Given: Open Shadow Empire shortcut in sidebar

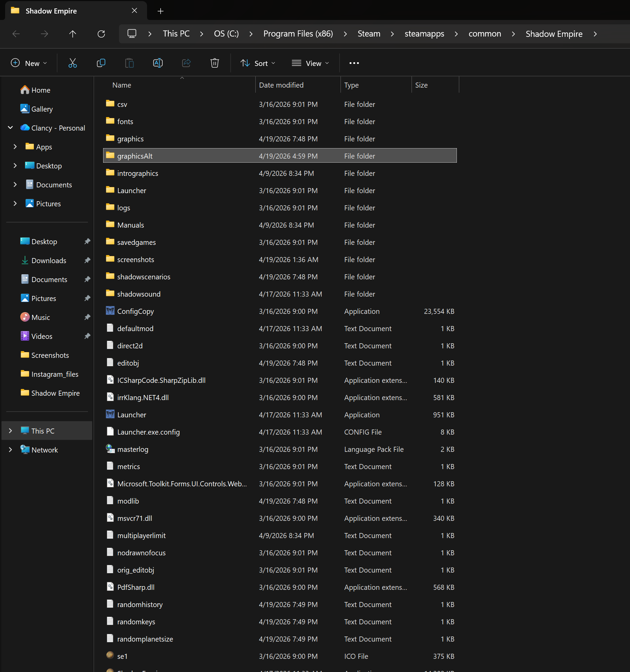Looking at the screenshot, I should tap(50, 393).
